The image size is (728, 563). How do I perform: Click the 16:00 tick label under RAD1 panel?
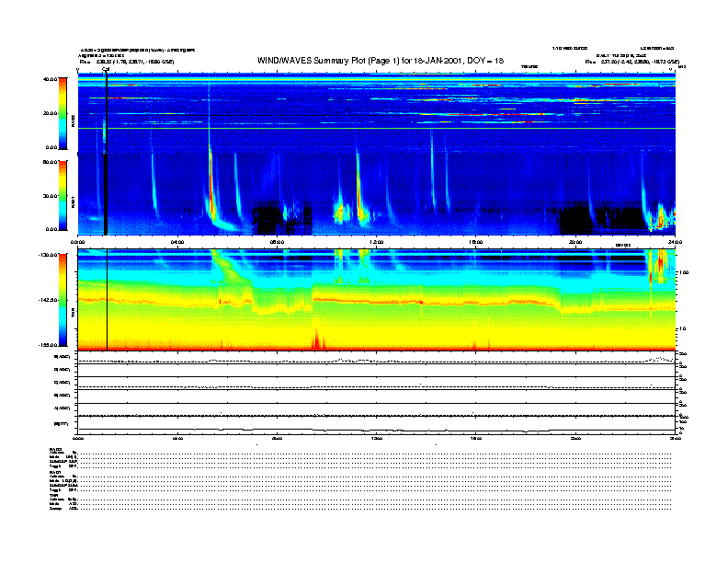[x=476, y=242]
